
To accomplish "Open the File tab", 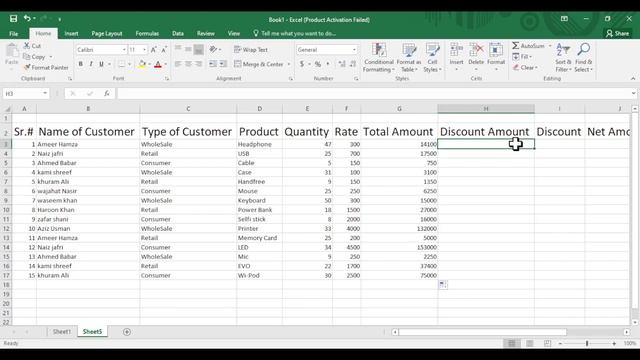I will (x=13, y=33).
